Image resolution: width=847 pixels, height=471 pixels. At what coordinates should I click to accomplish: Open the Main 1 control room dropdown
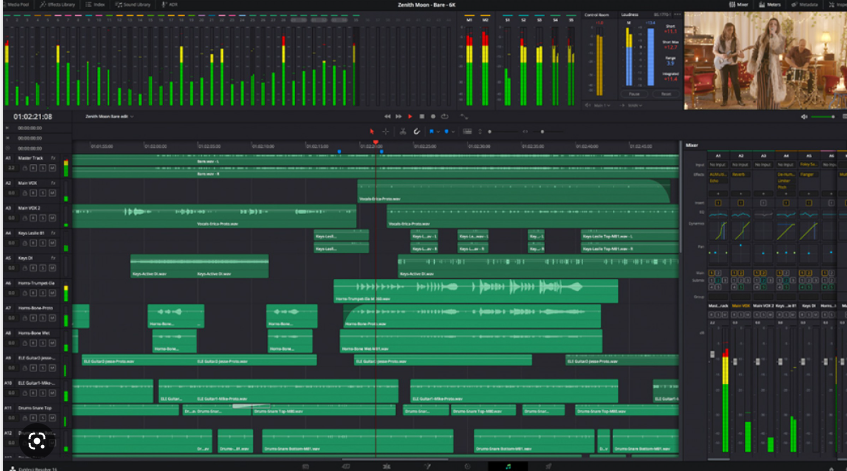(x=601, y=105)
